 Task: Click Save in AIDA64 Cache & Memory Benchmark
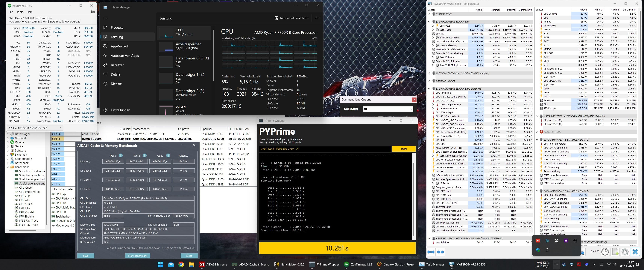click(86, 256)
